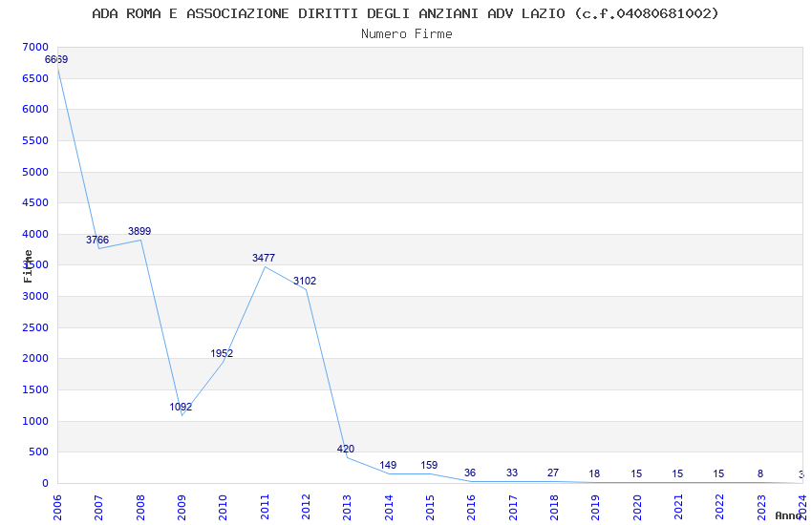Click the 0 y-axis value
The image size is (812, 525).
tap(46, 484)
